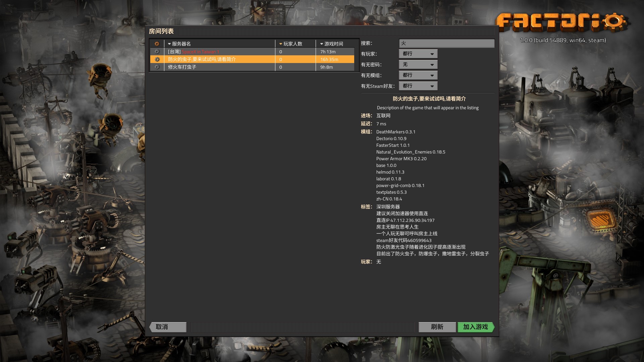Select the 修火车打虫子 server row
The width and height of the screenshot is (644, 362).
coord(252,67)
